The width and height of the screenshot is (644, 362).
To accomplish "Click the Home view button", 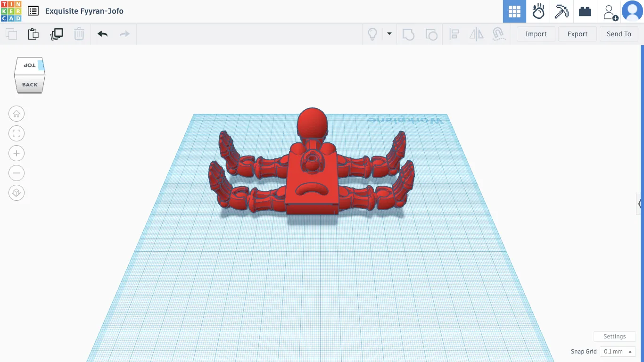I will (17, 114).
